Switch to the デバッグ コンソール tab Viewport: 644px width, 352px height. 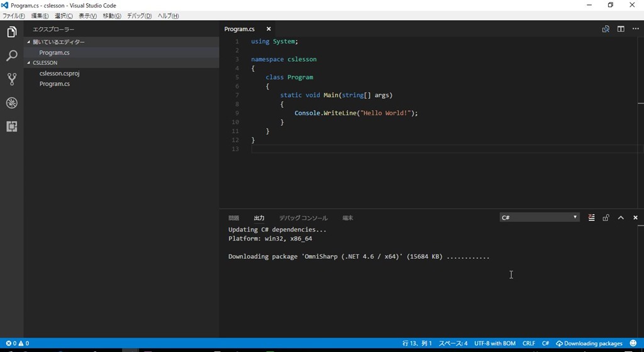303,218
